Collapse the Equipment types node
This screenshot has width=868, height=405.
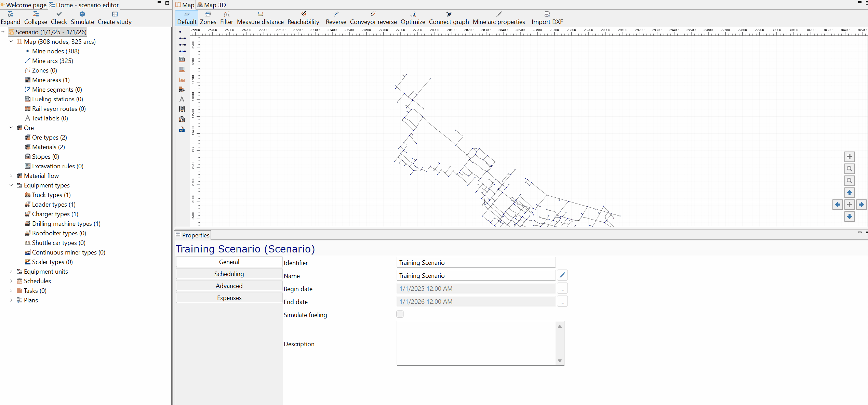tap(11, 185)
